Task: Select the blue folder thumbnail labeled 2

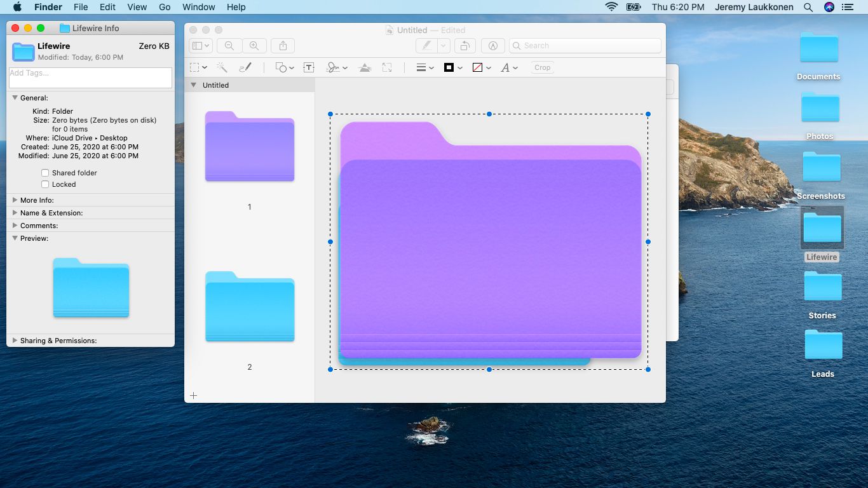Action: pos(250,307)
